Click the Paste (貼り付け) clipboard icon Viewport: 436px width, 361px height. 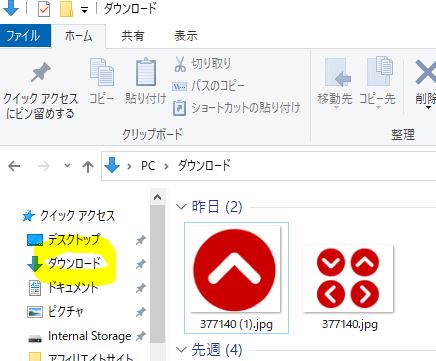[146, 72]
